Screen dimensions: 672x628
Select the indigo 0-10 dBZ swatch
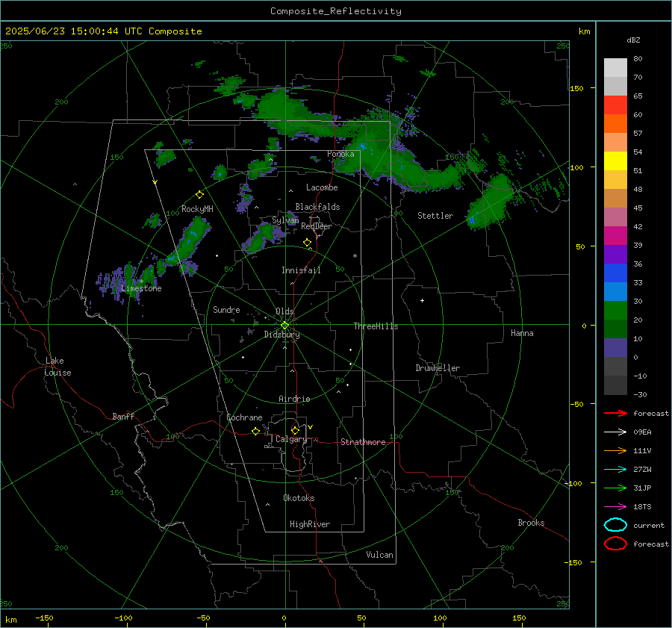(615, 347)
